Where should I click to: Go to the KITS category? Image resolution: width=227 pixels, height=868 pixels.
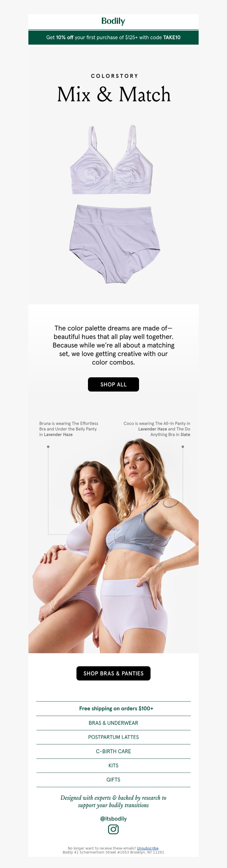(x=113, y=765)
